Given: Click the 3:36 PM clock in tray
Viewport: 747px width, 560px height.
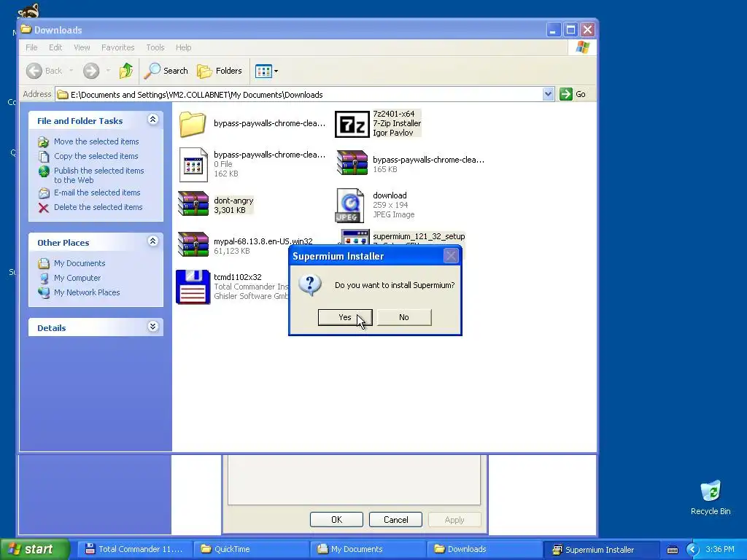Looking at the screenshot, I should [x=720, y=550].
